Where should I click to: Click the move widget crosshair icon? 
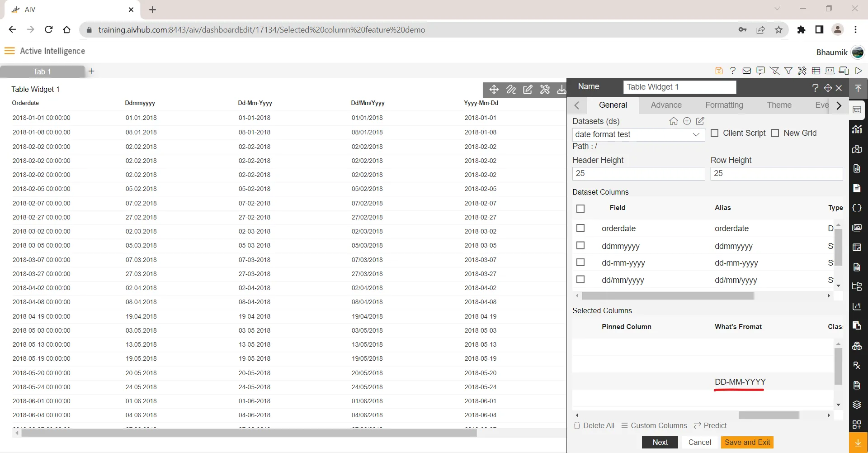(x=494, y=90)
